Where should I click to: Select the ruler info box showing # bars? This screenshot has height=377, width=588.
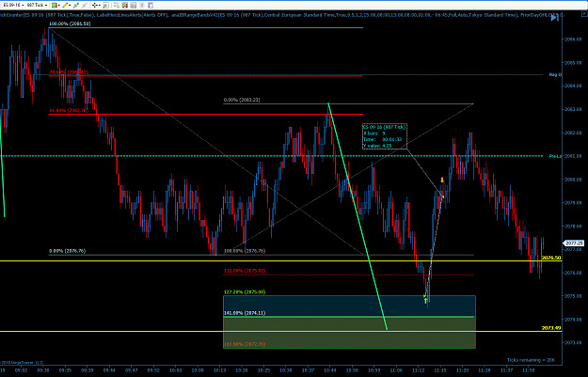coord(385,136)
